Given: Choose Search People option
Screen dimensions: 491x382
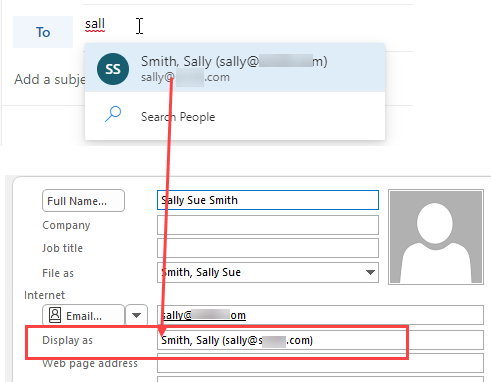Looking at the screenshot, I should coord(235,116).
